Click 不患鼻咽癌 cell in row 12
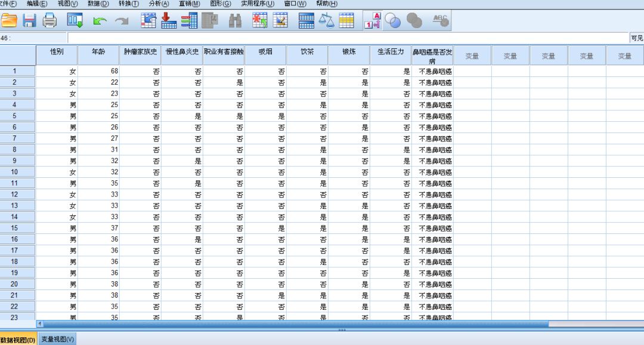Viewport: 644px width, 345px height. coord(432,195)
